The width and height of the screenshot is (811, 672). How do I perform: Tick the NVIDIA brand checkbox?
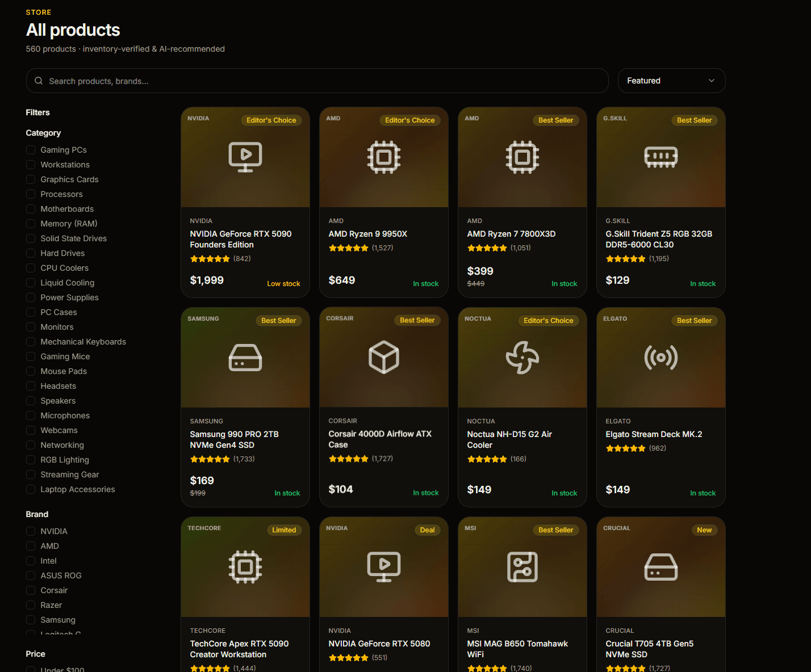(x=31, y=531)
